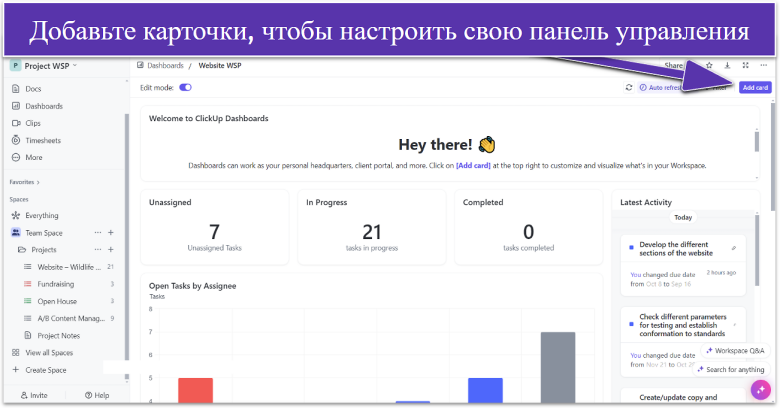Favorite the dashboard with the star icon
Image resolution: width=780 pixels, height=408 pixels.
pyautogui.click(x=709, y=65)
